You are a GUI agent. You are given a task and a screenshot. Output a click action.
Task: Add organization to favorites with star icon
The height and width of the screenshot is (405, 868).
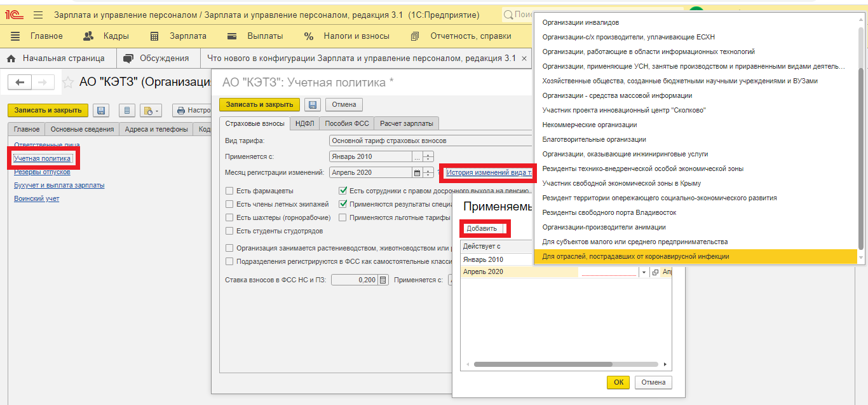tap(67, 83)
